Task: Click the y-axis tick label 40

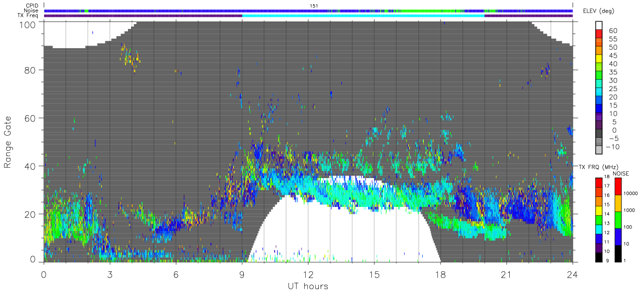Action: [x=31, y=166]
